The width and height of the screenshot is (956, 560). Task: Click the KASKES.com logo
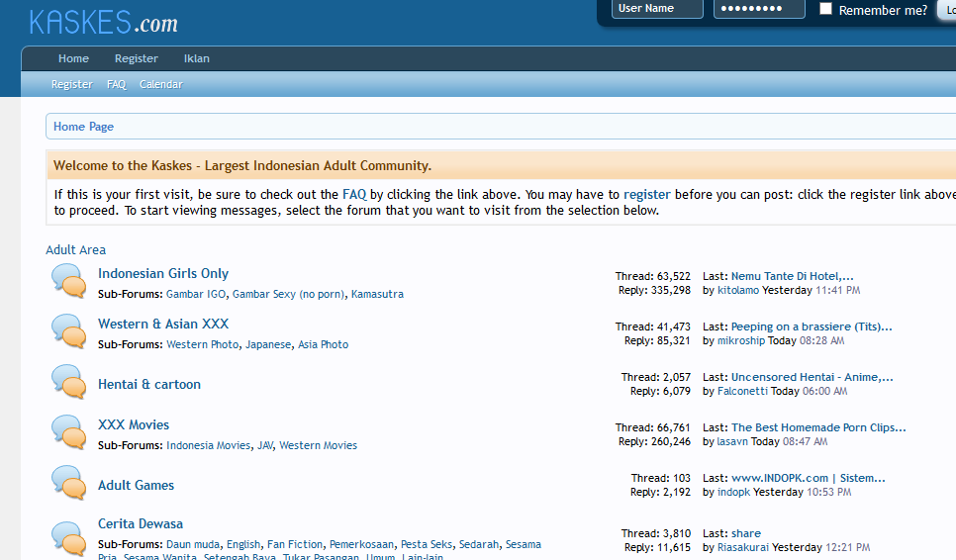tap(104, 23)
